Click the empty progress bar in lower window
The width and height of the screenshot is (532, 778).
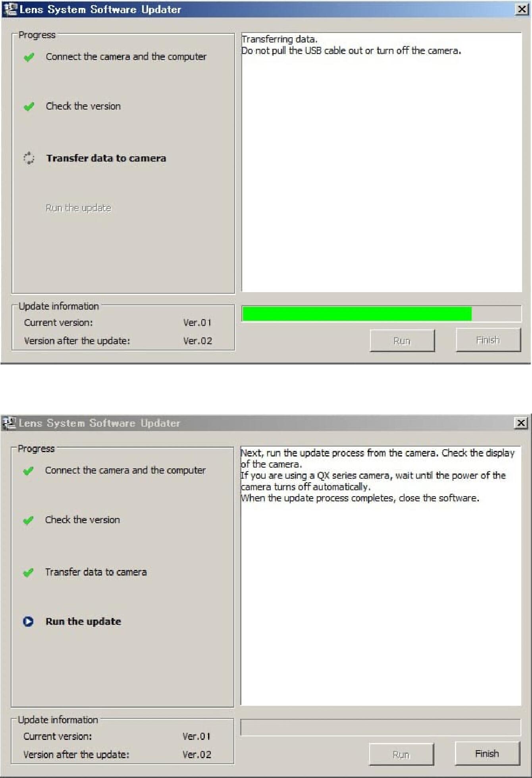[381, 727]
